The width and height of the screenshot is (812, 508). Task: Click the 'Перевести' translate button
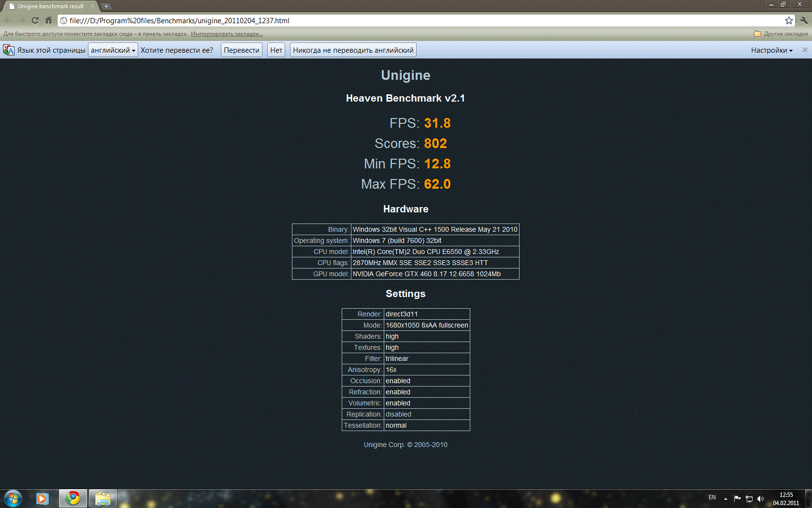click(x=242, y=50)
